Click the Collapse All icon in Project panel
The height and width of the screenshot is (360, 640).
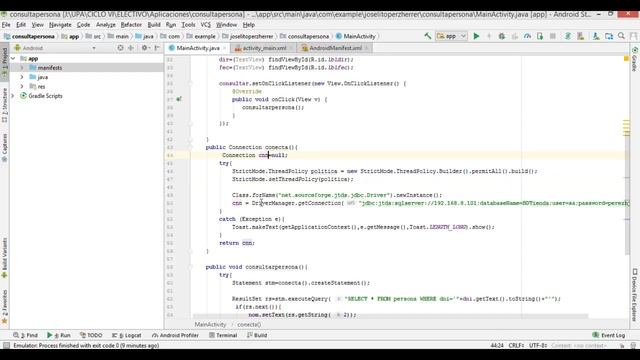coord(131,48)
